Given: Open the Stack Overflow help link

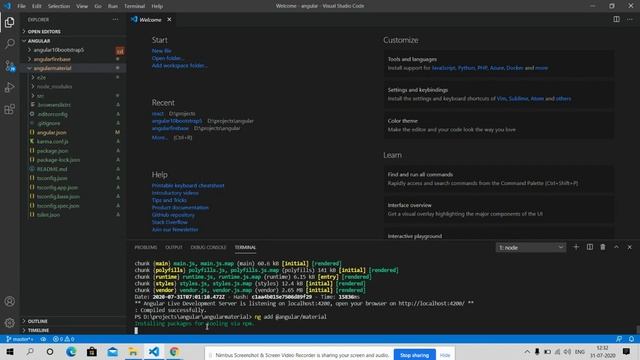Looking at the screenshot, I should pos(169,222).
